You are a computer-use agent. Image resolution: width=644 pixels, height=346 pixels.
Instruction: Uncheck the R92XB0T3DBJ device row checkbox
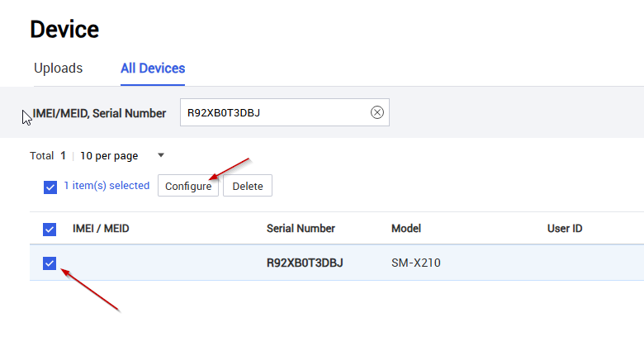pyautogui.click(x=50, y=263)
